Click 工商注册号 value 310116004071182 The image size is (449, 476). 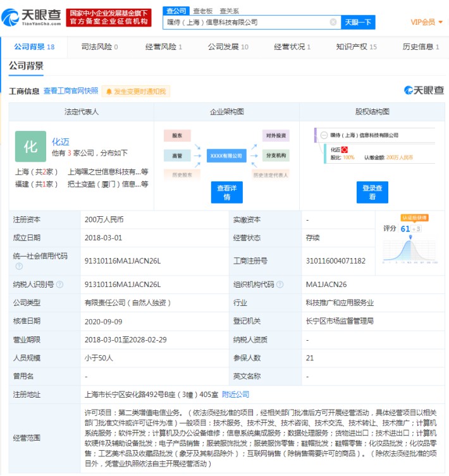(336, 261)
